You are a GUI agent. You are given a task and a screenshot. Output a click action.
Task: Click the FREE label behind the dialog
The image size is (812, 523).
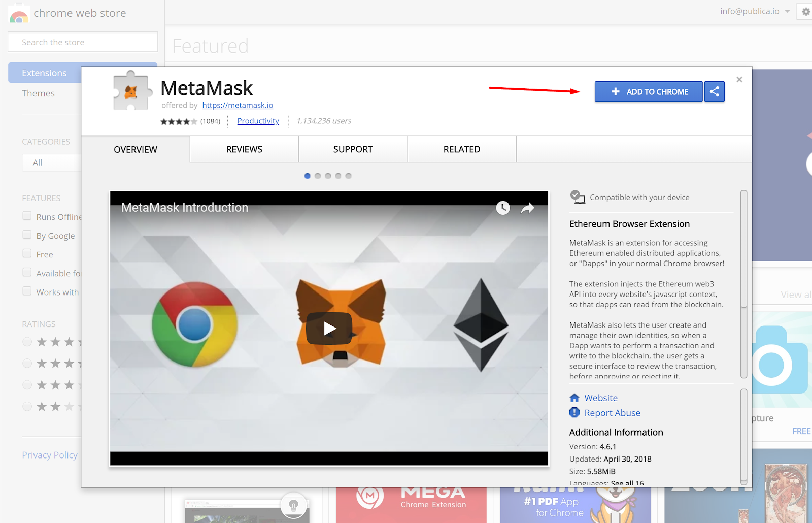point(802,431)
